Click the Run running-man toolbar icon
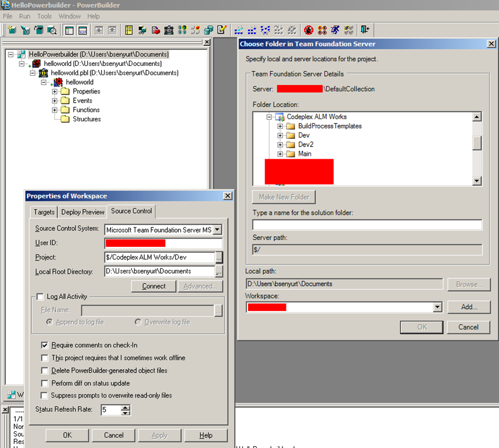The height and width of the screenshot is (448, 499). pyautogui.click(x=335, y=30)
